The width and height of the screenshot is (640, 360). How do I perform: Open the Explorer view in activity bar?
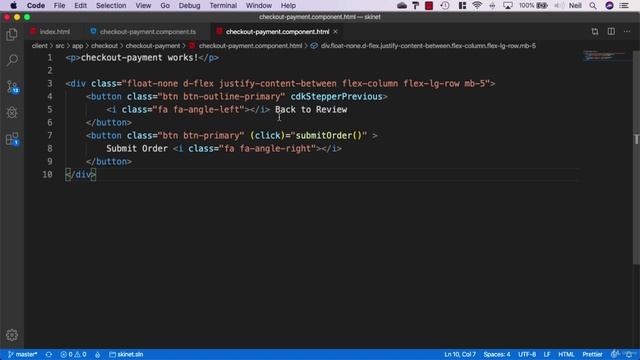point(12,35)
